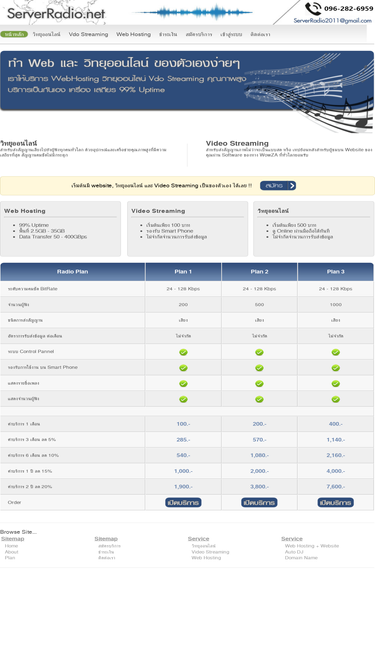The image size is (375, 667).
Task: Open the Video Streaming heading link
Action: click(x=237, y=143)
